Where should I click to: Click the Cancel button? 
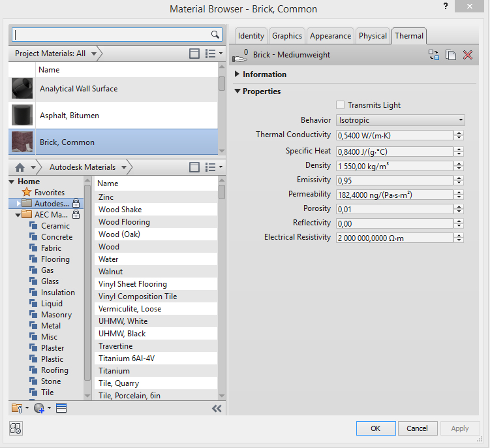coord(418,428)
